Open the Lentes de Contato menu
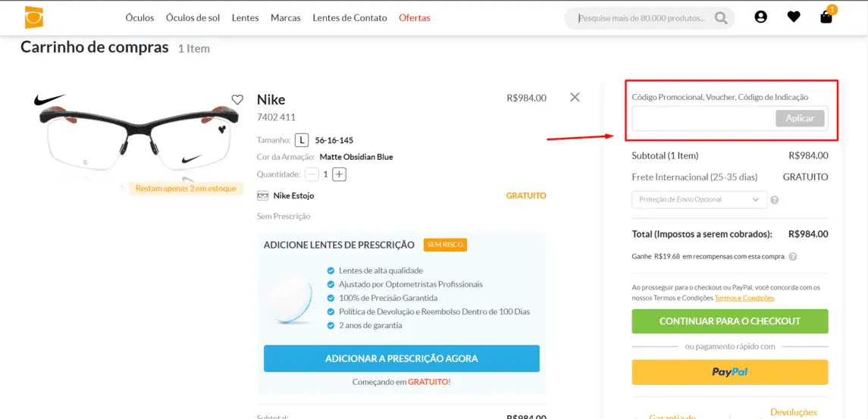The height and width of the screenshot is (419, 868). pyautogui.click(x=350, y=17)
